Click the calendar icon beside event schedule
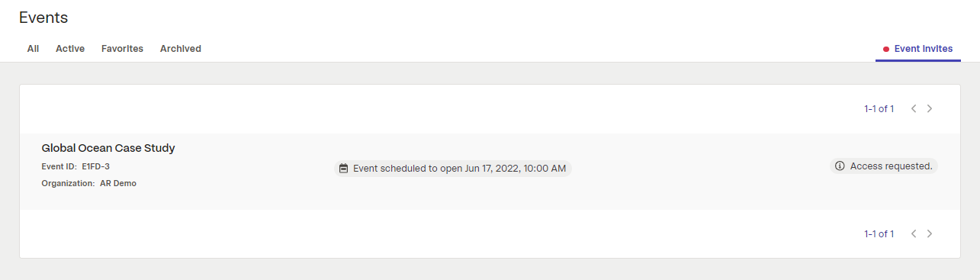The width and height of the screenshot is (980, 280). pyautogui.click(x=344, y=169)
